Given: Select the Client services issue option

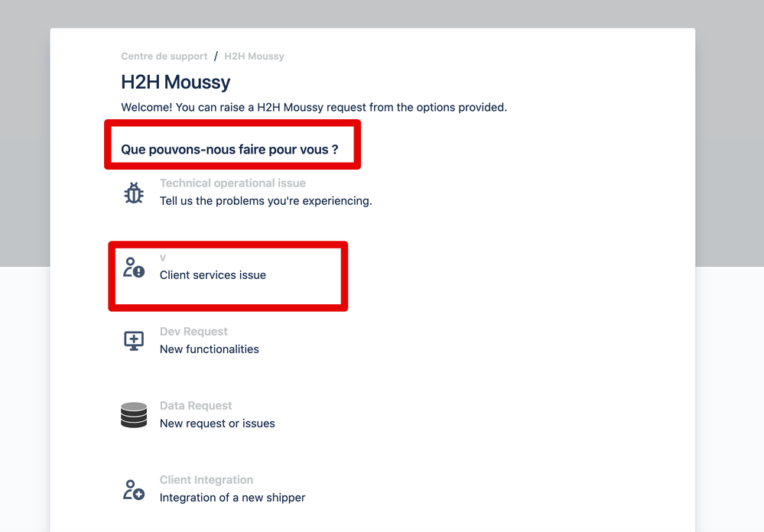Looking at the screenshot, I should (212, 274).
